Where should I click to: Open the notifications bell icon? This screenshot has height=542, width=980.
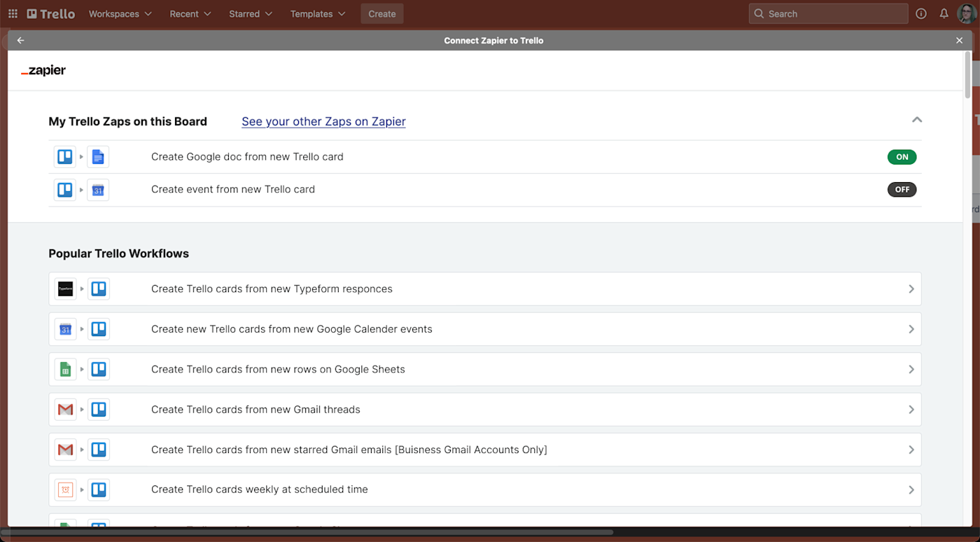tap(944, 13)
